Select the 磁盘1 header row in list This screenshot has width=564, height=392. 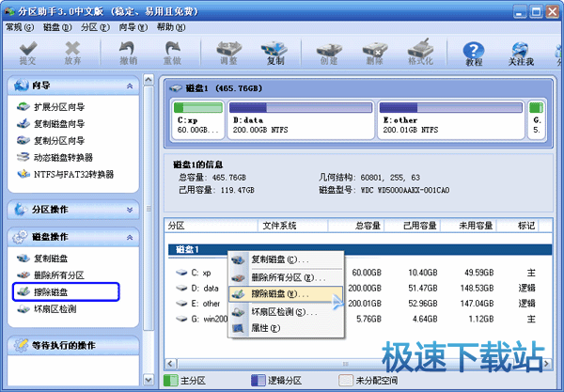click(360, 250)
